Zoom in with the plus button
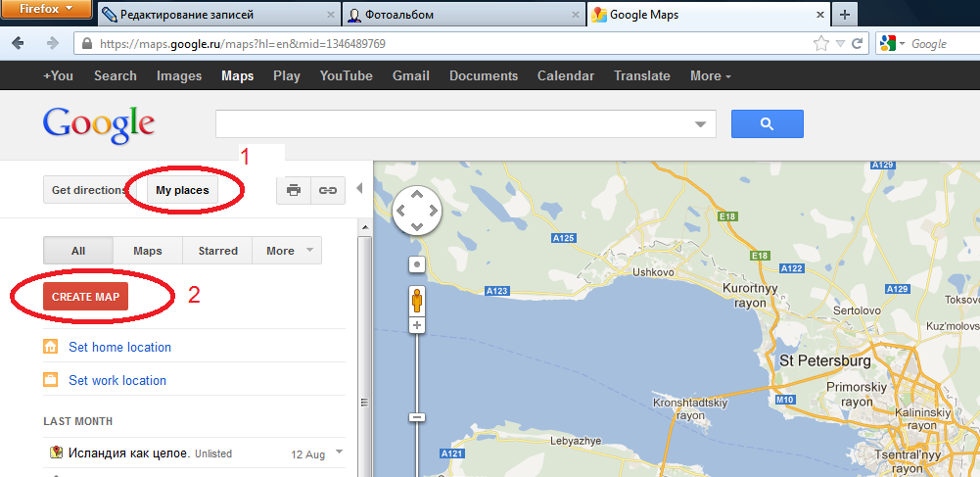This screenshot has width=980, height=477. (417, 325)
